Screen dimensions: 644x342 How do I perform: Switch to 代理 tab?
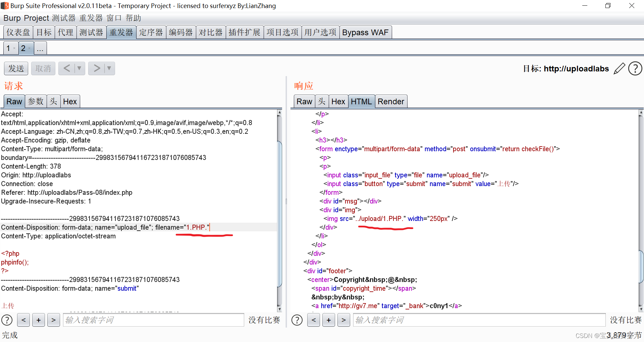(x=65, y=33)
